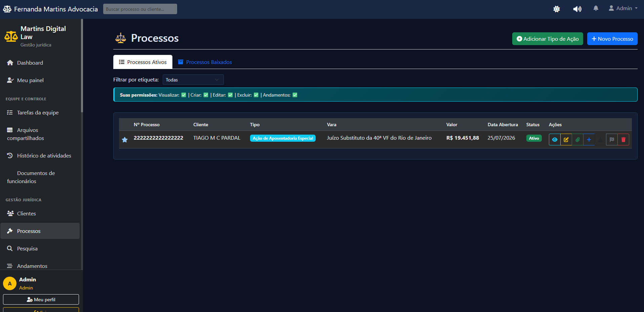Select Processos in the sidebar
Viewport: 644px width, 312px height.
[40, 231]
